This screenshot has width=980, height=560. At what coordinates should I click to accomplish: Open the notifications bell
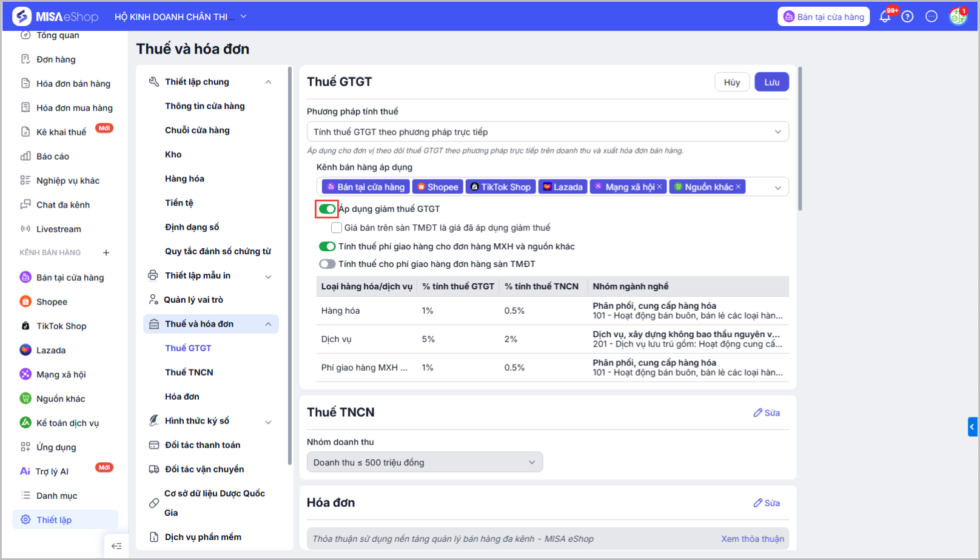(885, 16)
